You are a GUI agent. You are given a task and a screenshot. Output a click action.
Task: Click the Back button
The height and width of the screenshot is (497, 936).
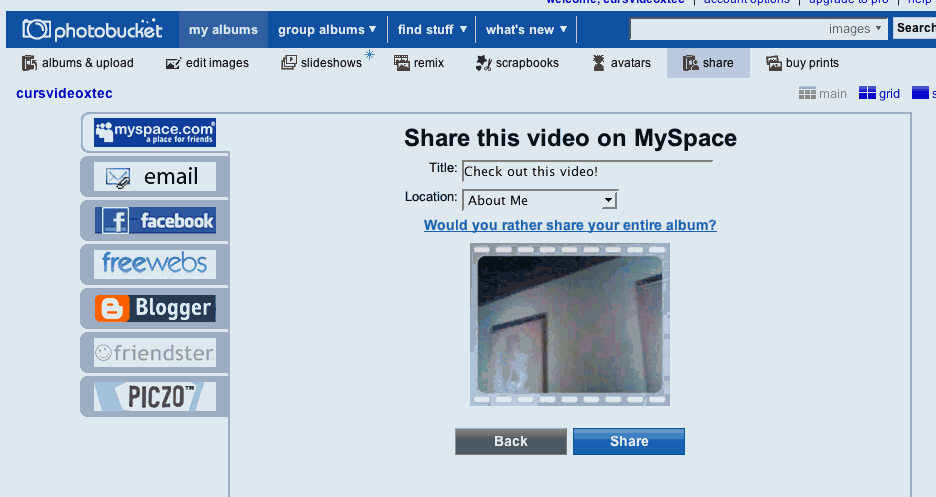[511, 442]
